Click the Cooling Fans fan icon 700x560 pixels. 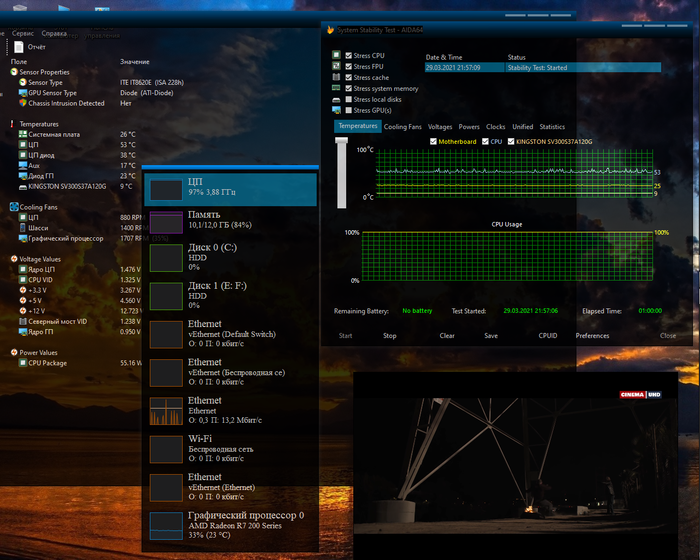(14, 207)
